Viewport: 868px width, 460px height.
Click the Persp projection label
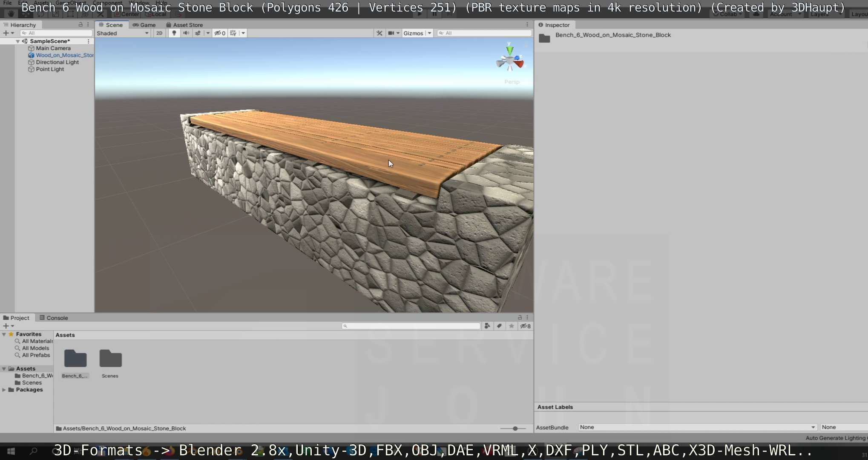click(512, 82)
